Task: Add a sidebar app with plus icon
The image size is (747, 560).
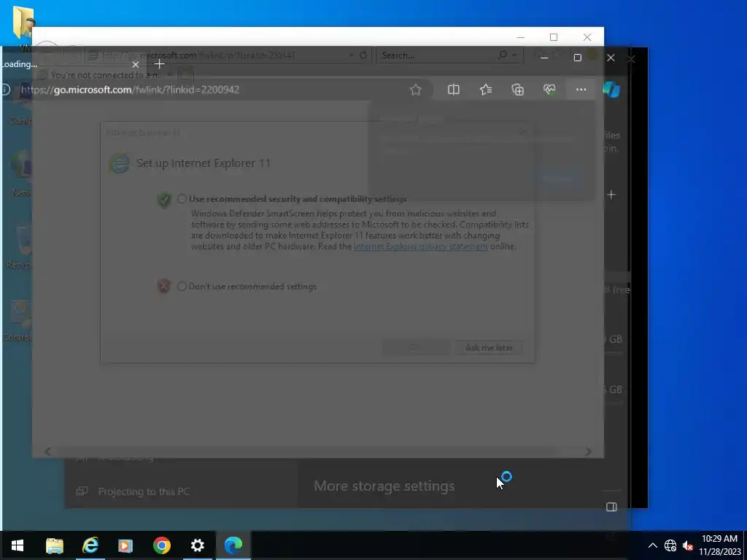Action: 611,195
